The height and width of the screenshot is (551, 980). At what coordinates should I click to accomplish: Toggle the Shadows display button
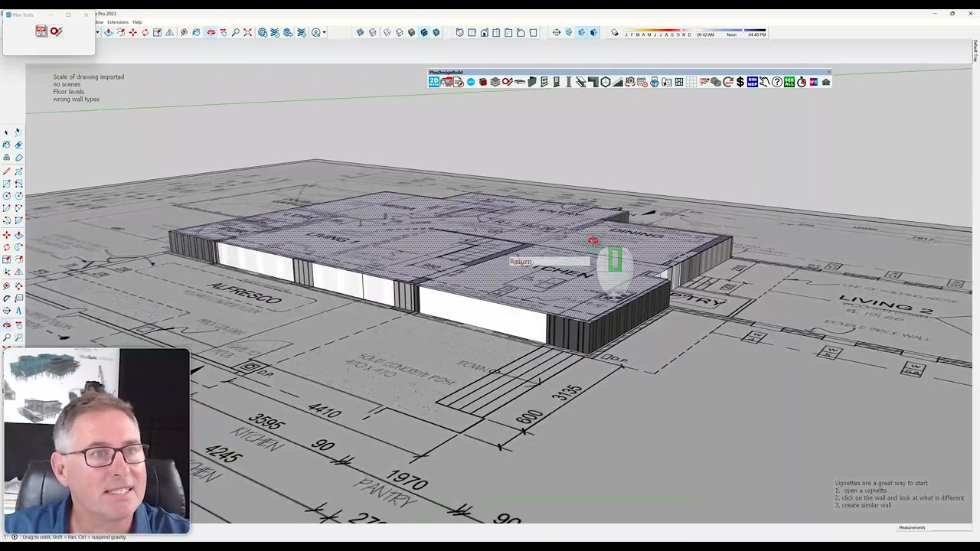coord(615,33)
